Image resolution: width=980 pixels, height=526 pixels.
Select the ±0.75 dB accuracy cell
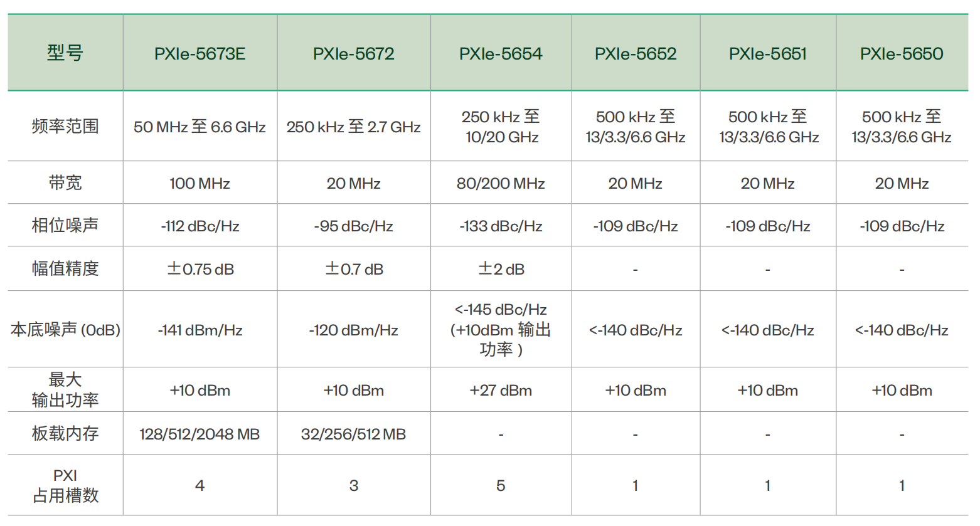200,270
